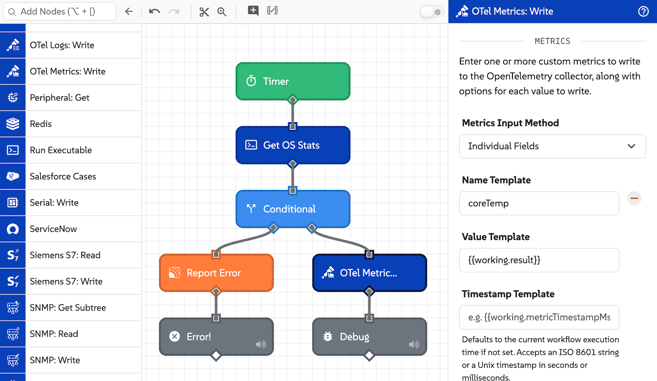Click the OTel Logs: Write node icon
The height and width of the screenshot is (381, 657).
[x=13, y=45]
